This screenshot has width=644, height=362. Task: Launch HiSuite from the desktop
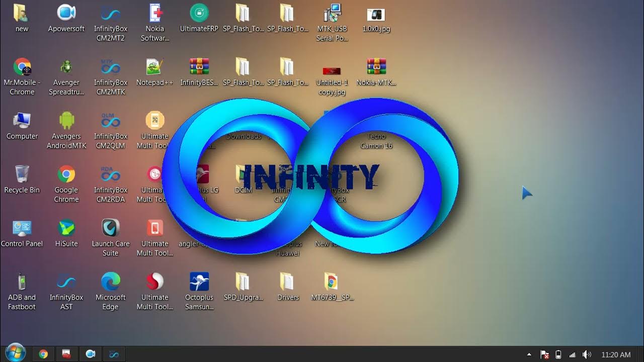66,233
